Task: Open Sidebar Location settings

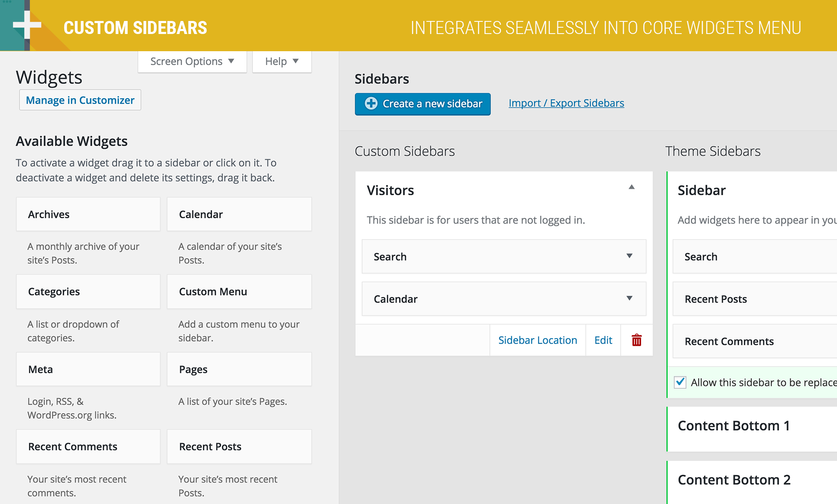Action: pyautogui.click(x=537, y=340)
